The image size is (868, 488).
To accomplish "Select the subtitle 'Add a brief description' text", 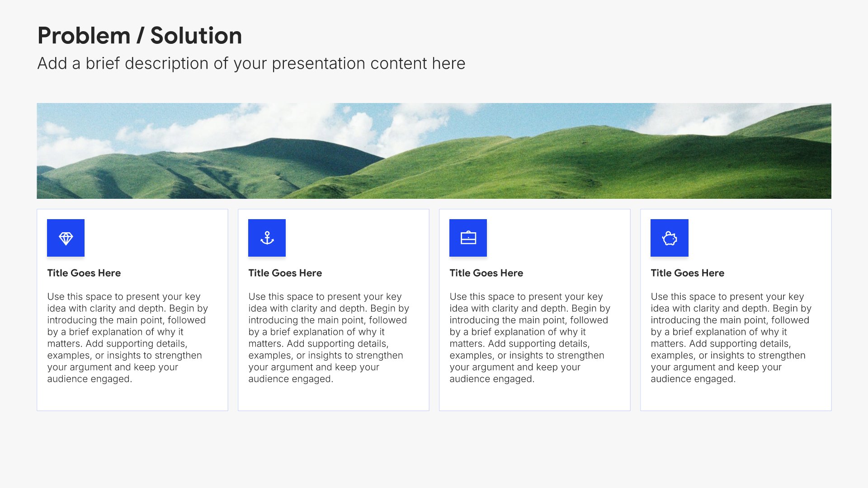I will [251, 64].
